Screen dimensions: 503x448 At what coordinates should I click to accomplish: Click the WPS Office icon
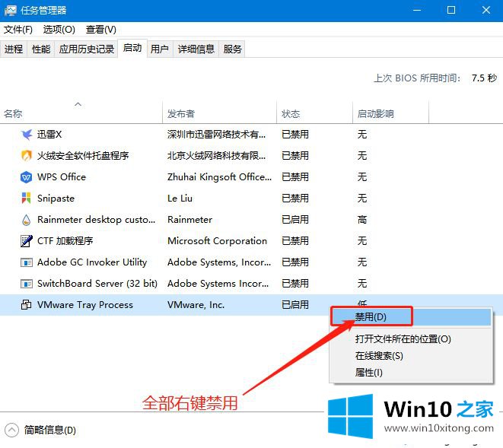click(27, 177)
